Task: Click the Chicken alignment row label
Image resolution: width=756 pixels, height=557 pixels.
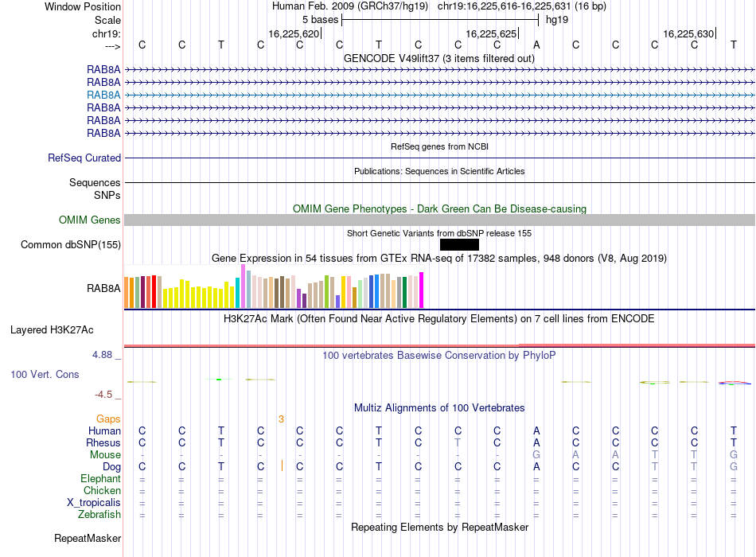Action: [x=102, y=490]
